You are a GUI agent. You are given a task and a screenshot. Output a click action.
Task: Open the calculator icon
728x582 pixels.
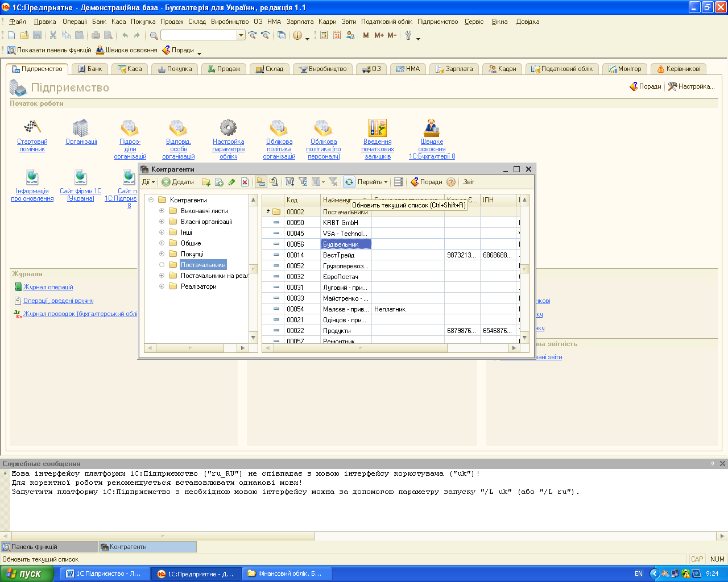324,35
